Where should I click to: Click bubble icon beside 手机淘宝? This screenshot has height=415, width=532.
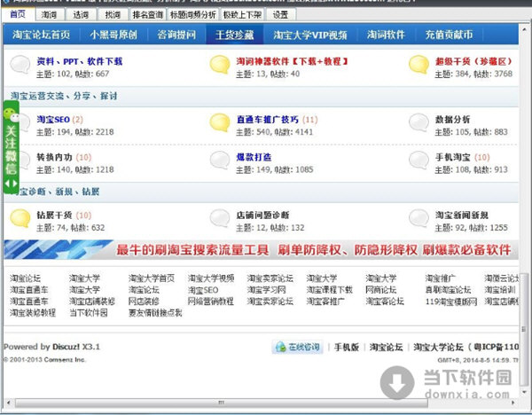coord(419,161)
